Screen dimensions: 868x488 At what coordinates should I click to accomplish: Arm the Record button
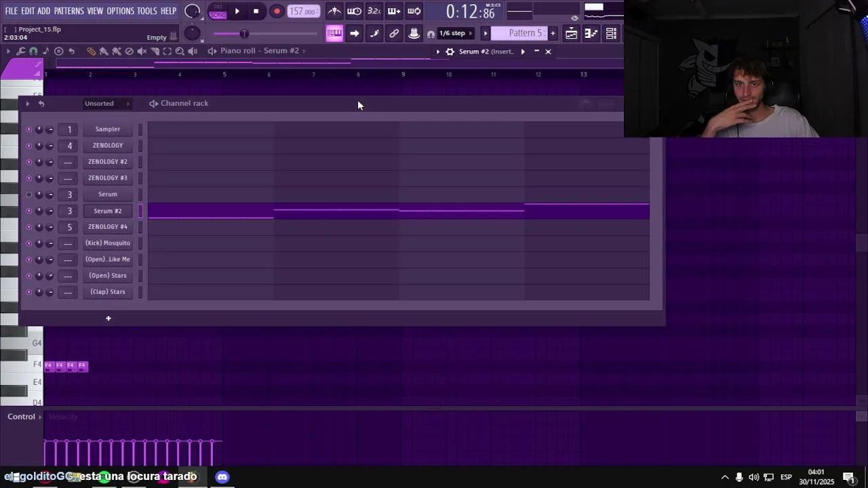coord(277,11)
